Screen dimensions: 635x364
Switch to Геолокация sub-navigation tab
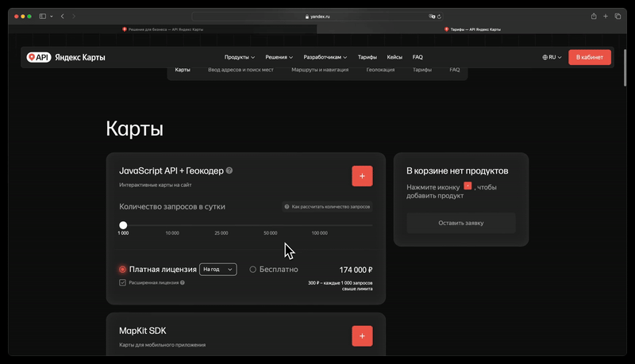click(x=380, y=70)
